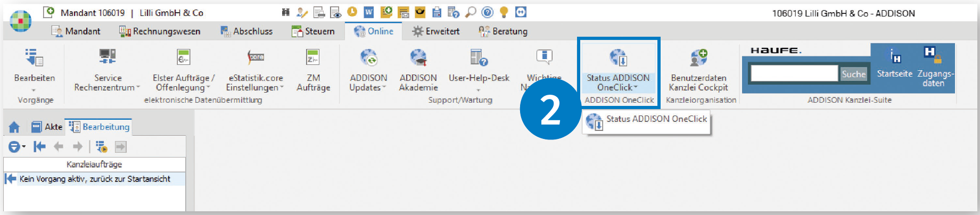Viewport: 980px width, 215px height.
Task: Click the grey right arrow in panel toolbar
Action: point(78,147)
